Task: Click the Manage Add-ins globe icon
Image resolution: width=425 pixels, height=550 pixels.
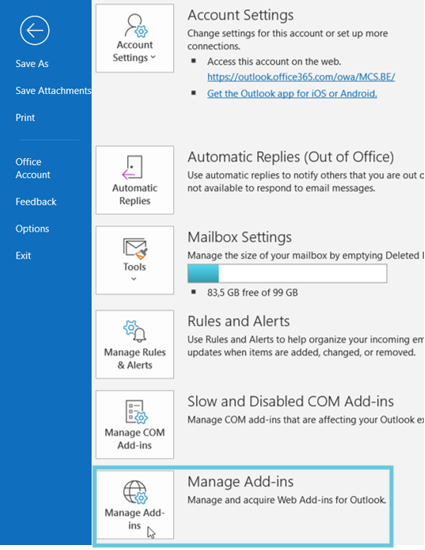Action: click(135, 492)
